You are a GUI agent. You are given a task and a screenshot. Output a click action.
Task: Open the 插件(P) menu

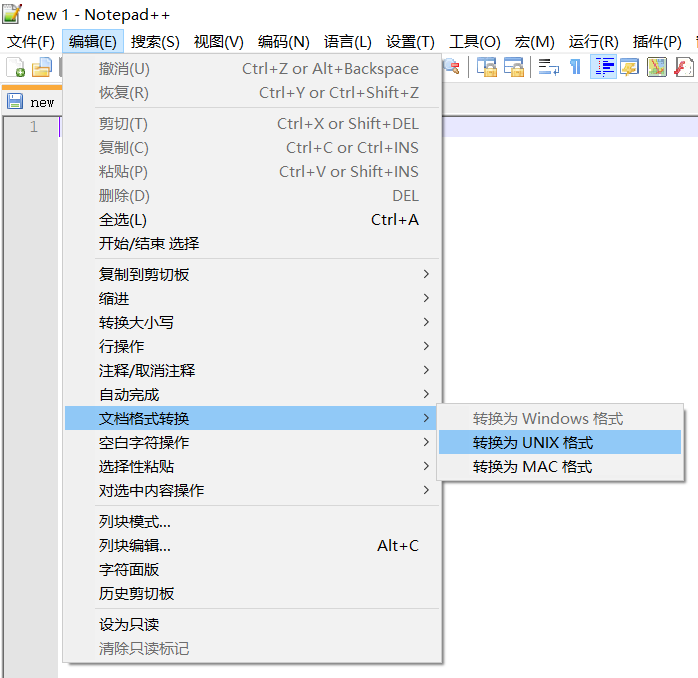pos(657,42)
